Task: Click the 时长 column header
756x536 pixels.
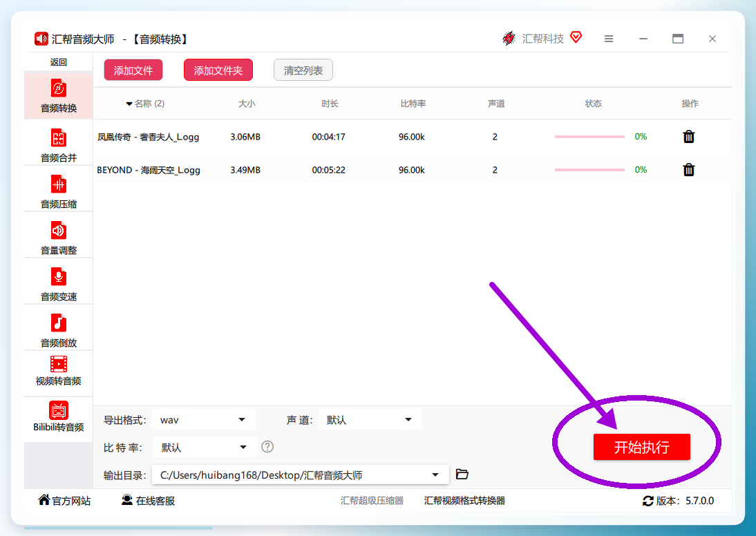Action: pyautogui.click(x=330, y=104)
